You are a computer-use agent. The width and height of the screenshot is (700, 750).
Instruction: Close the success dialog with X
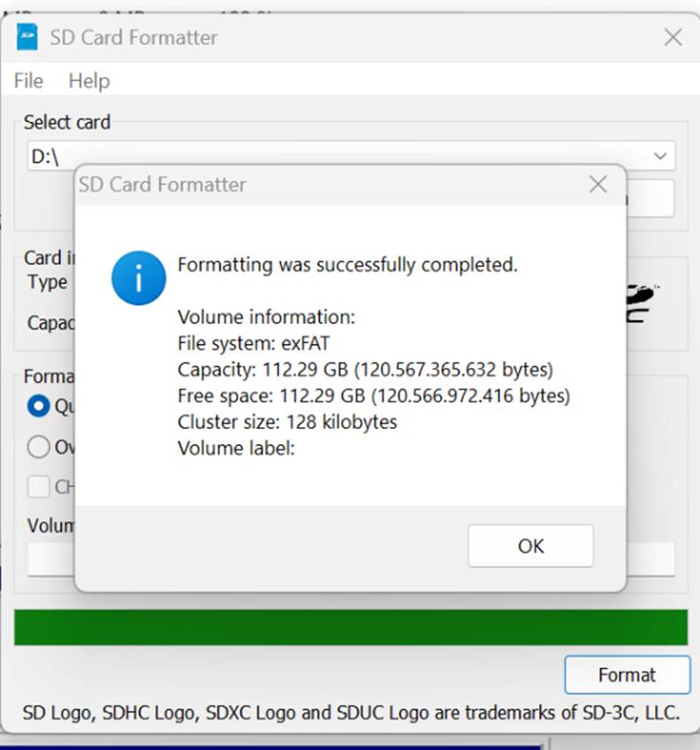click(597, 184)
